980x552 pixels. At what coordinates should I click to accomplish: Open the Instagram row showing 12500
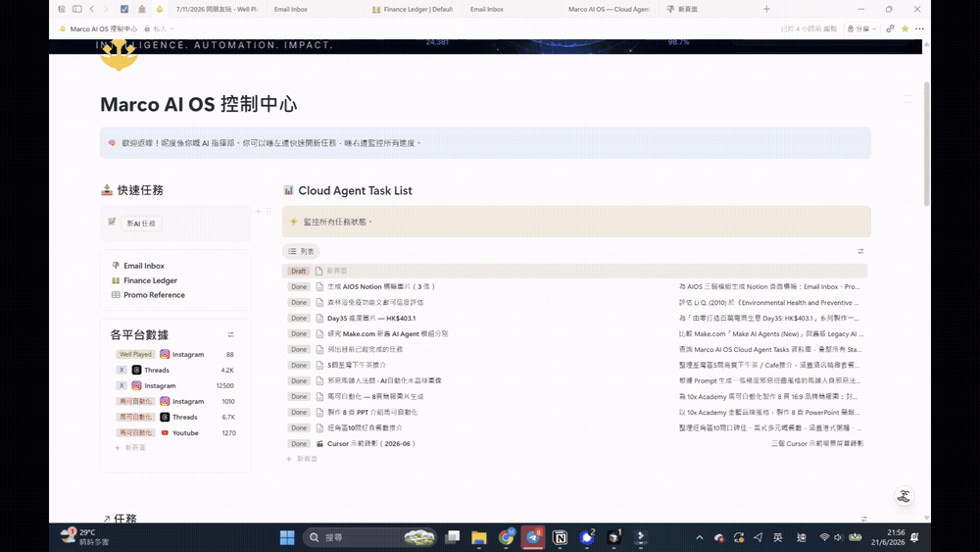[175, 385]
